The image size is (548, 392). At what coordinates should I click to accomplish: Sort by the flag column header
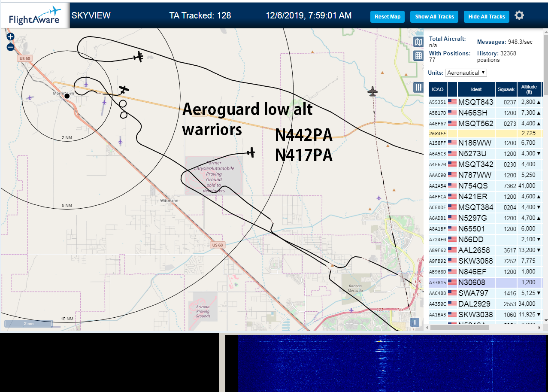[452, 89]
